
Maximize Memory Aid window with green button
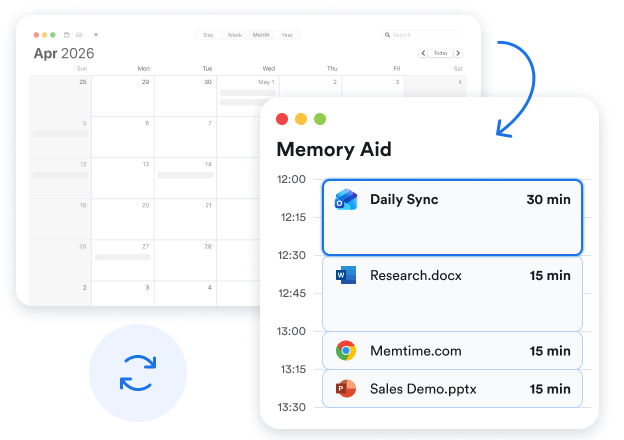320,119
